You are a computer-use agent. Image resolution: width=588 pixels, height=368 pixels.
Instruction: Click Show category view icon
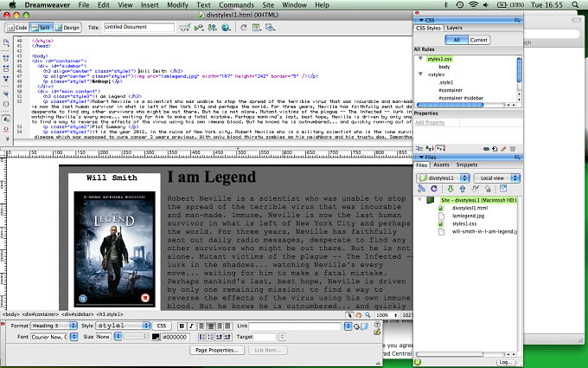coord(419,149)
